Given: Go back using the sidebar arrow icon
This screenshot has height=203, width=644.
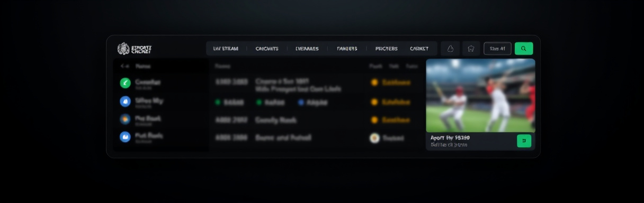Looking at the screenshot, I should pos(125,67).
